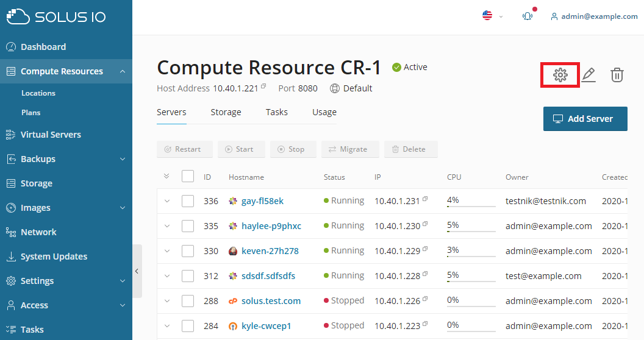
Task: Open admin@example.com user account menu
Action: 594,16
